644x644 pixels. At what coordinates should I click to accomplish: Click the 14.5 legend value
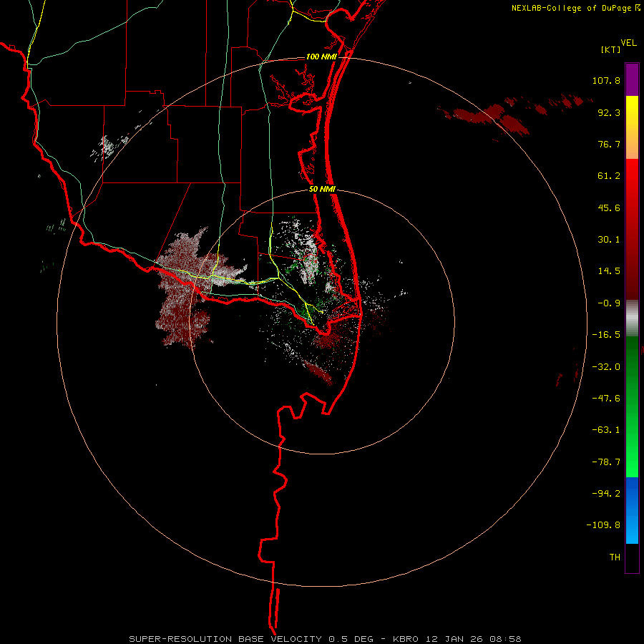[x=609, y=271]
